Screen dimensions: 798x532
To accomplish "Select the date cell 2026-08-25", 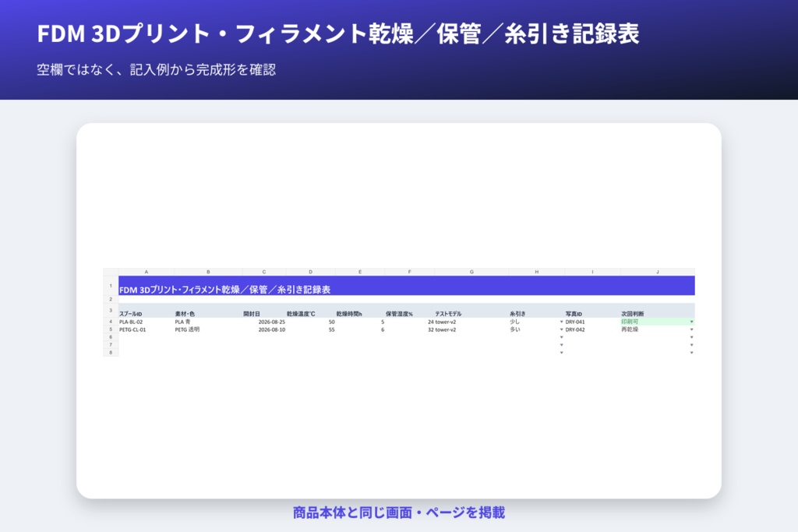I will pyautogui.click(x=264, y=322).
